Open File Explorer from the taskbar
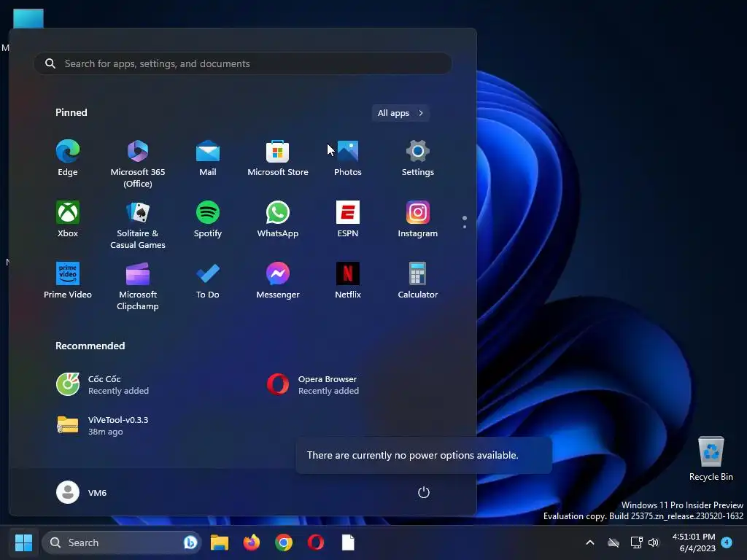 tap(220, 542)
